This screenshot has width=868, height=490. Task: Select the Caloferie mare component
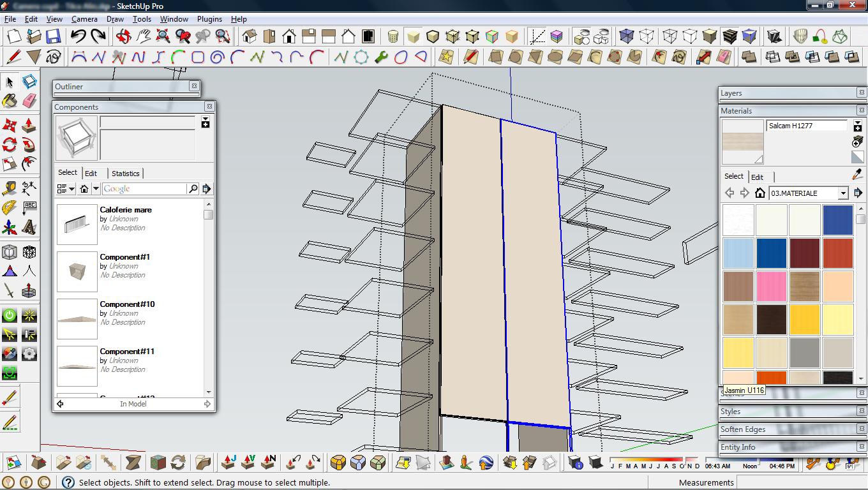131,223
